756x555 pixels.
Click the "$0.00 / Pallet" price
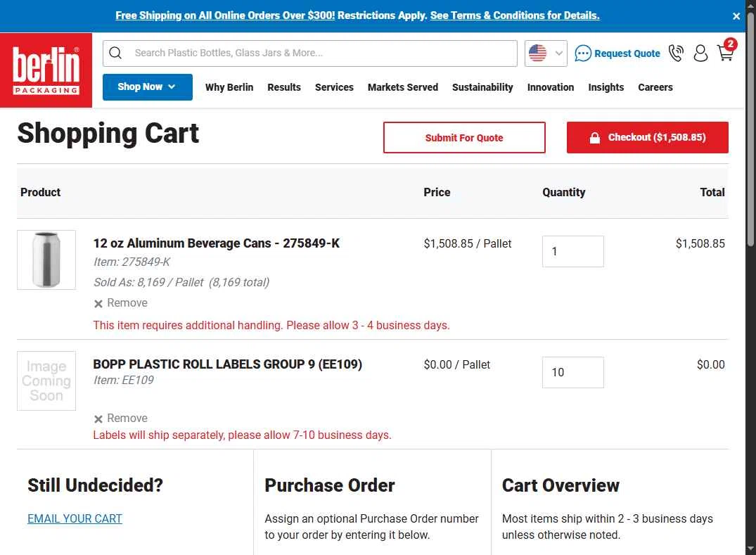[x=456, y=364]
